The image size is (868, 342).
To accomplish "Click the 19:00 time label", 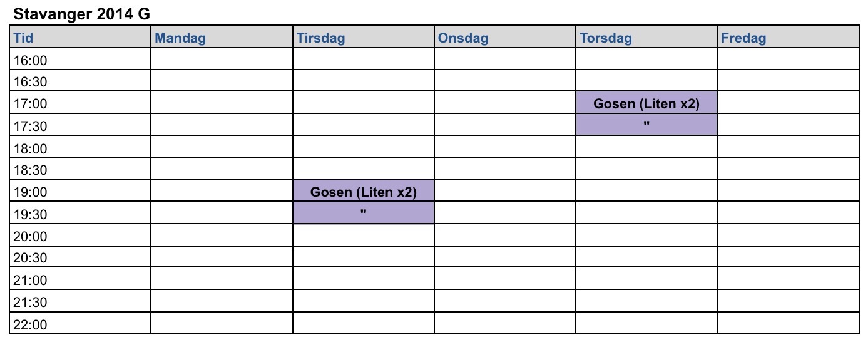I will tap(30, 192).
